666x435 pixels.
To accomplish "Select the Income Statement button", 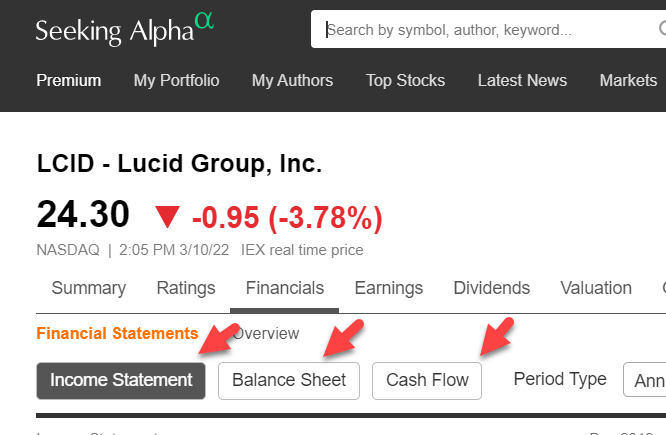I will click(x=121, y=380).
